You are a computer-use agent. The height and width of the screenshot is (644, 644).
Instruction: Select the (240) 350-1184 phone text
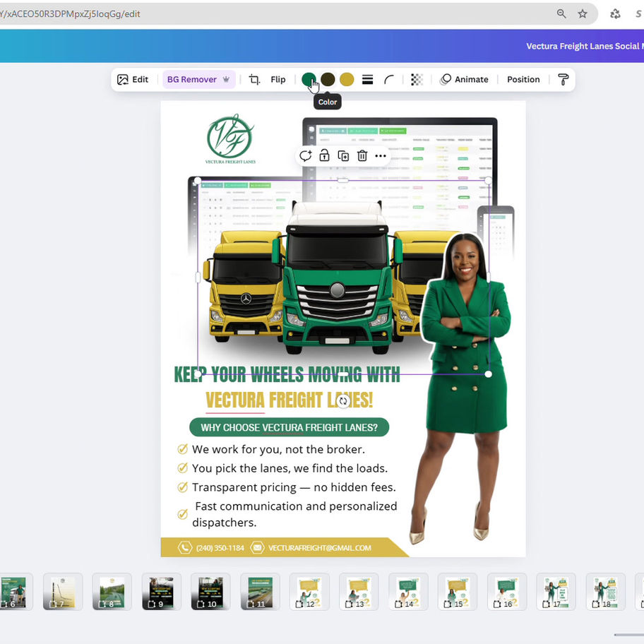(220, 548)
